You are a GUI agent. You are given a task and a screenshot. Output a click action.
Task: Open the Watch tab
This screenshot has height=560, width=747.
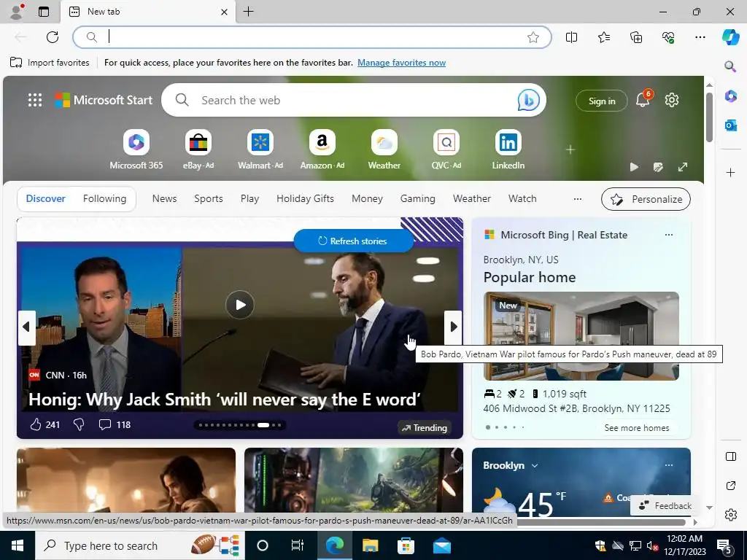(x=522, y=198)
